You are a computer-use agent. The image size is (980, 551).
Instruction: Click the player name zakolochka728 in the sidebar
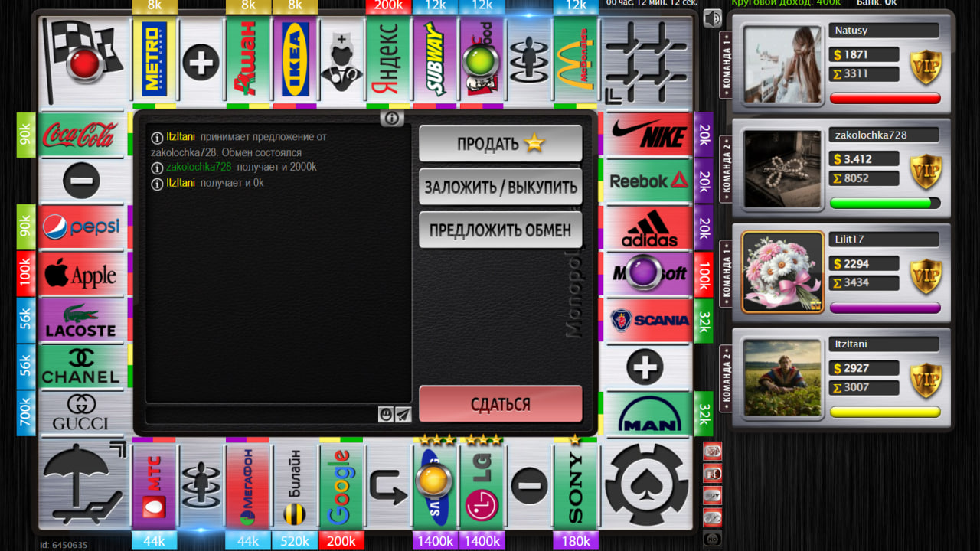pyautogui.click(x=871, y=135)
